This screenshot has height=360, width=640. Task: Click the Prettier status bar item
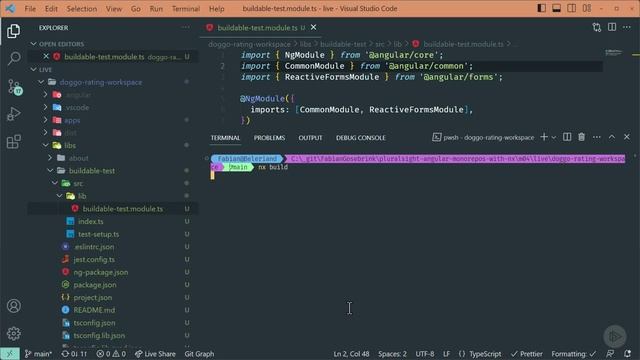click(x=527, y=354)
